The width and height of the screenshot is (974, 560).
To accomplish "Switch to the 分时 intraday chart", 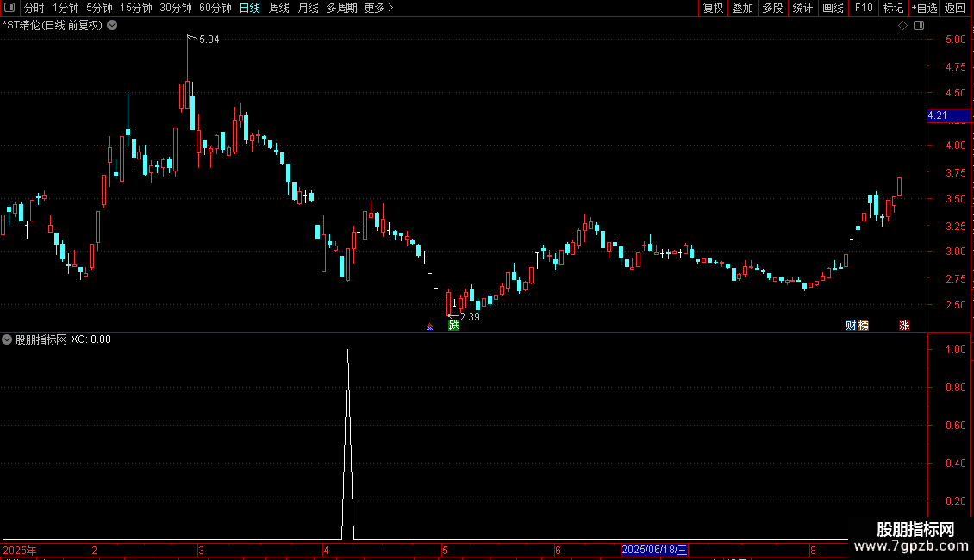I will [34, 8].
